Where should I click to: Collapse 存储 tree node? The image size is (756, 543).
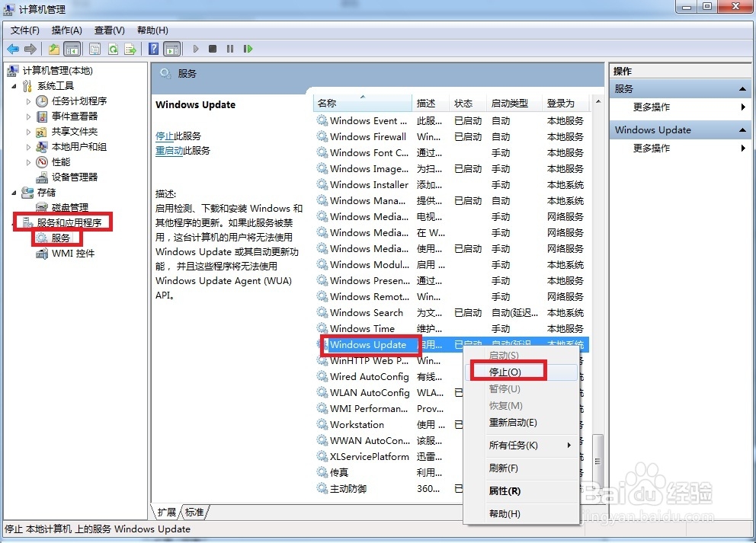click(14, 193)
